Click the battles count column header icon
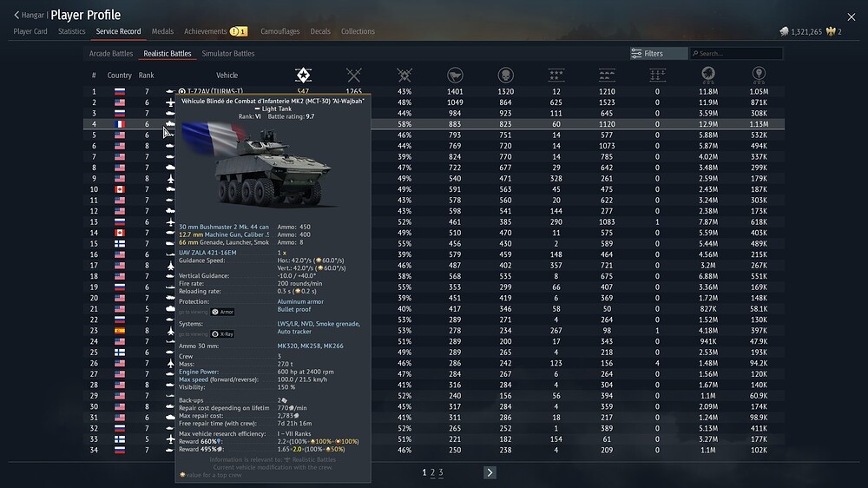 [x=303, y=76]
